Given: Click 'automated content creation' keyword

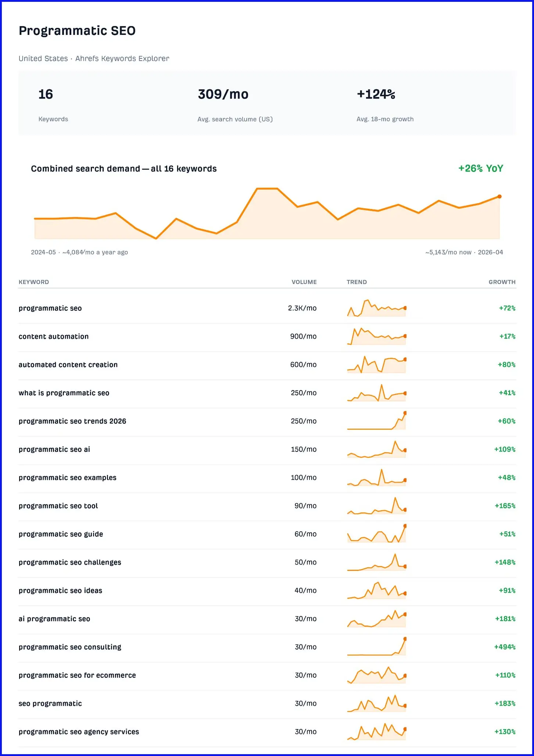Looking at the screenshot, I should [68, 365].
